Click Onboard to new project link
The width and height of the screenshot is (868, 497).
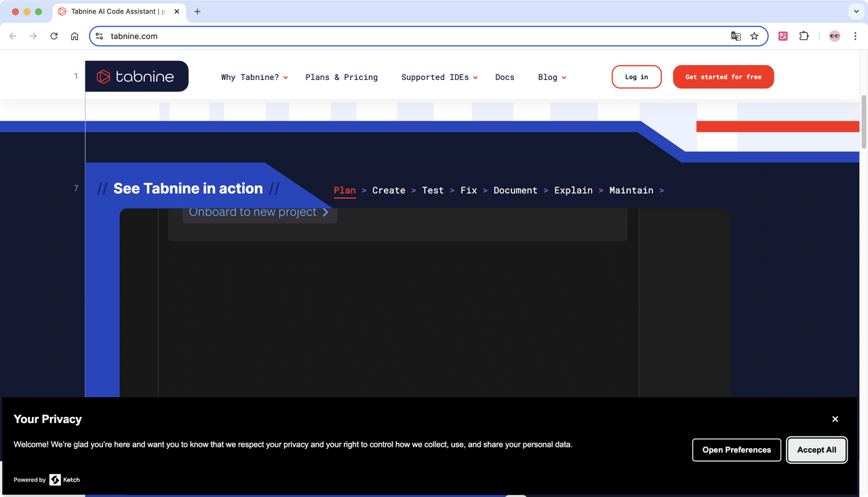pyautogui.click(x=259, y=212)
